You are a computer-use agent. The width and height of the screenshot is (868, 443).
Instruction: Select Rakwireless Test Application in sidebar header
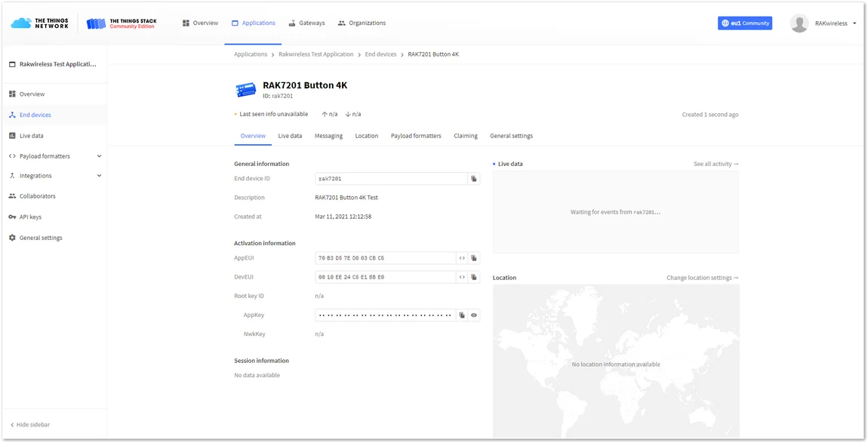point(53,64)
